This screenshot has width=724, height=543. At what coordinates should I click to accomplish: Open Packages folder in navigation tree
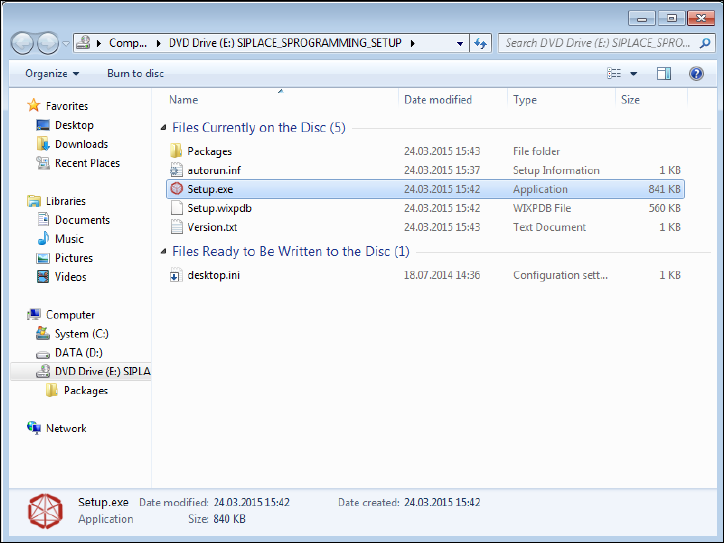85,391
